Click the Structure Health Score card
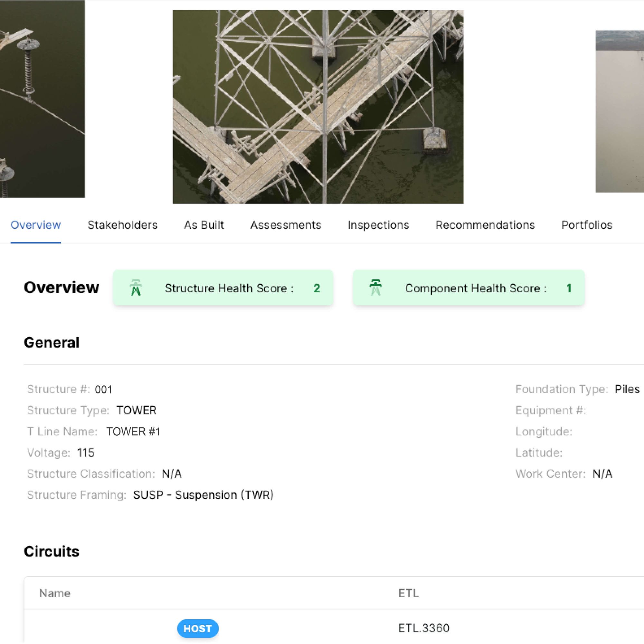Screen dimensions: 644x644 (x=223, y=288)
